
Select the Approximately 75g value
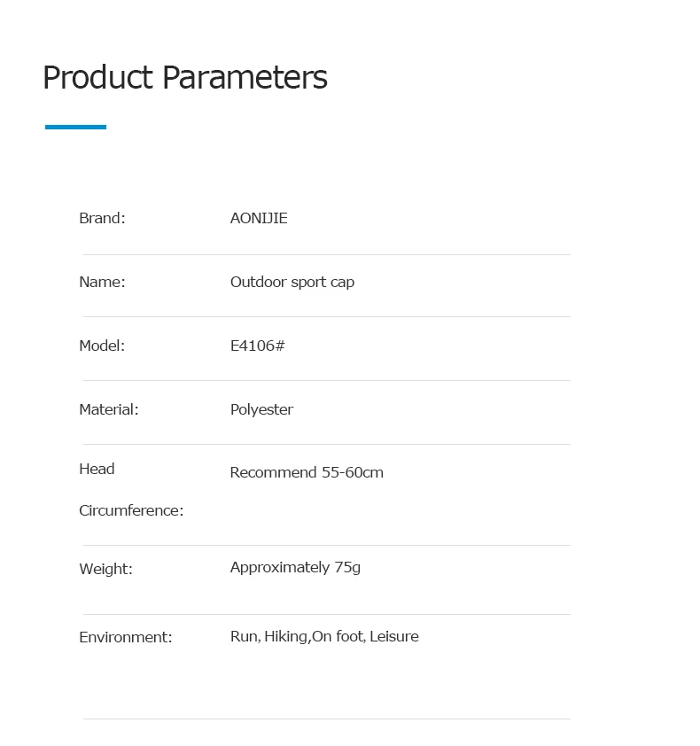pyautogui.click(x=295, y=568)
